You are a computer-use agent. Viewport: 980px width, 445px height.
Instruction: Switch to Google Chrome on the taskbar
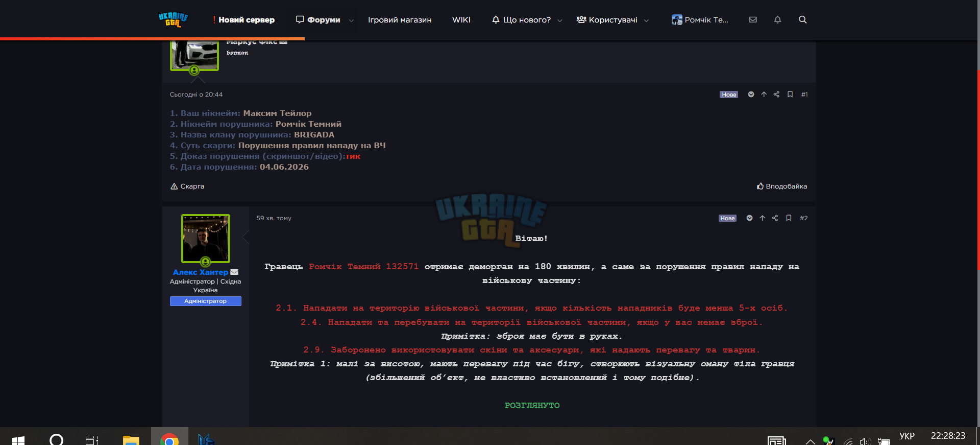click(x=169, y=439)
